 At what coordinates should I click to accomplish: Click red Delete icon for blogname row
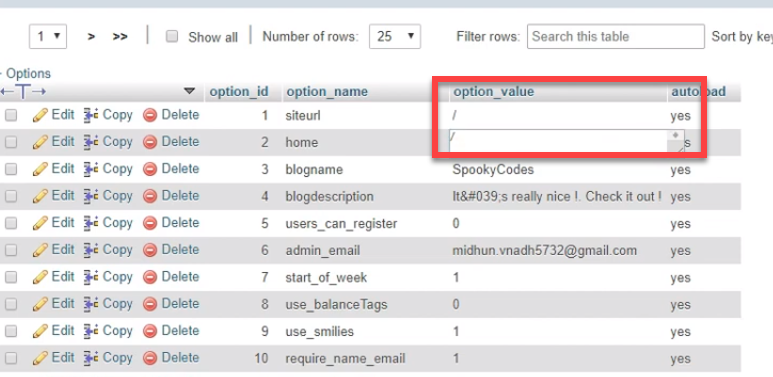pyautogui.click(x=150, y=169)
